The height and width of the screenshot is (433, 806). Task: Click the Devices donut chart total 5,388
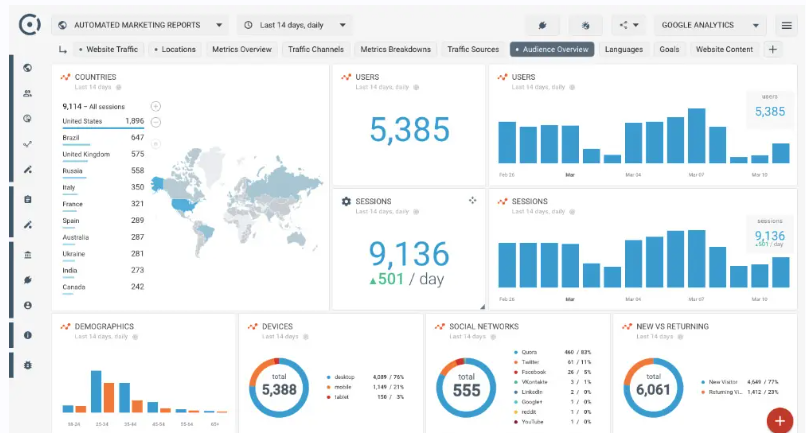coord(279,387)
